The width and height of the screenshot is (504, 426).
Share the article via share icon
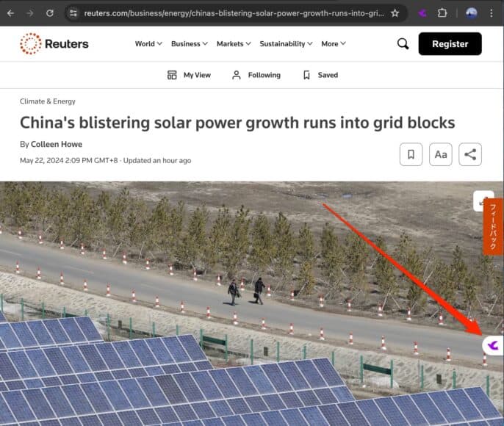(470, 154)
